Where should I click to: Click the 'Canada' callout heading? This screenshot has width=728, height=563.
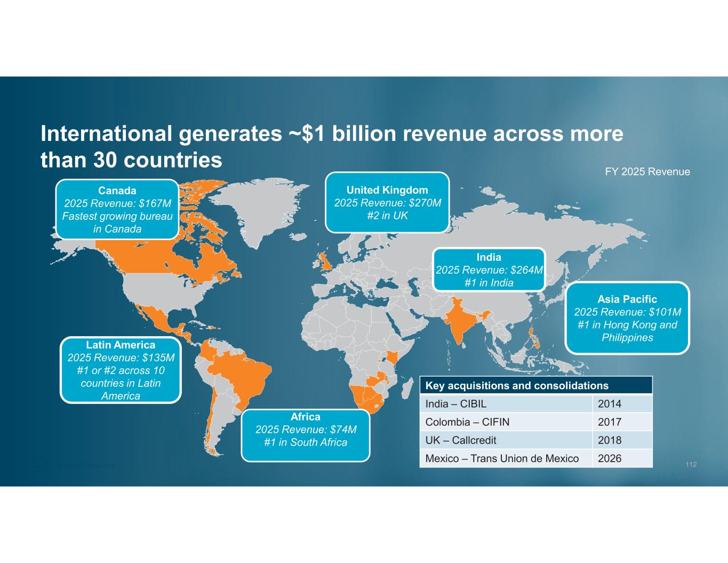[117, 191]
